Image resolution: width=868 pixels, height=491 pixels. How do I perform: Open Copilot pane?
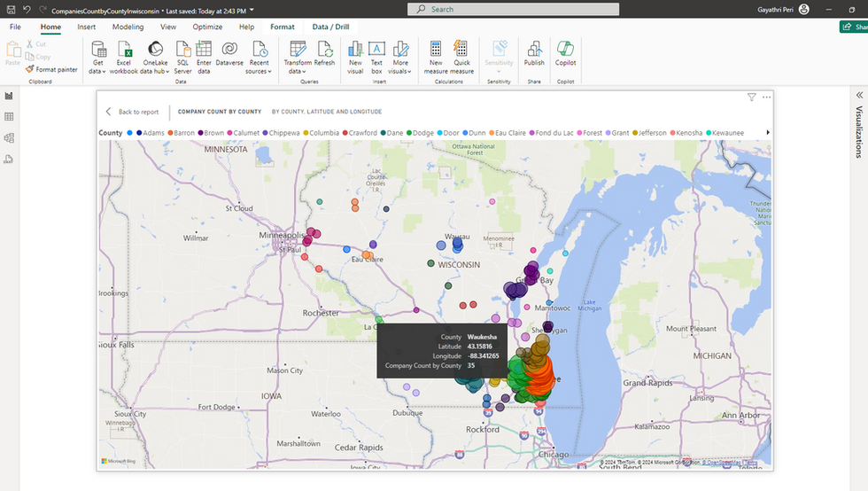tap(565, 54)
